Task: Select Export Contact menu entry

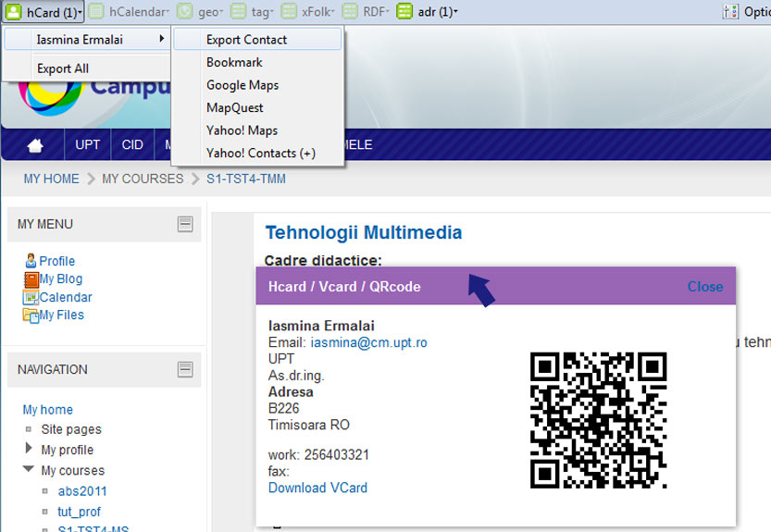Action: pyautogui.click(x=246, y=40)
